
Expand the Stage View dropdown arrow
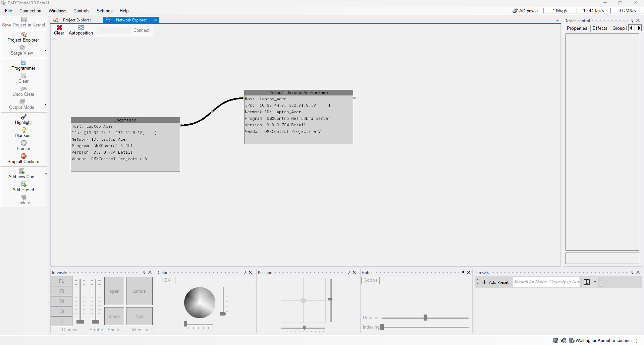click(x=45, y=51)
